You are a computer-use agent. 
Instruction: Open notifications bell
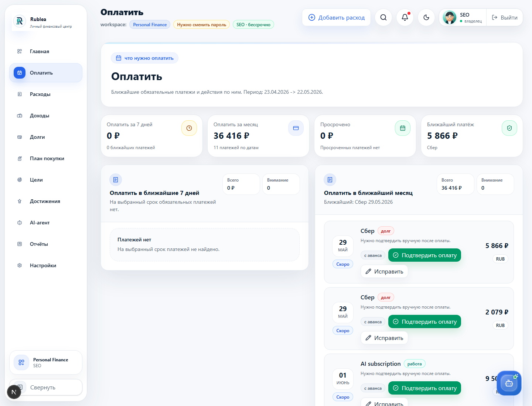tap(405, 17)
